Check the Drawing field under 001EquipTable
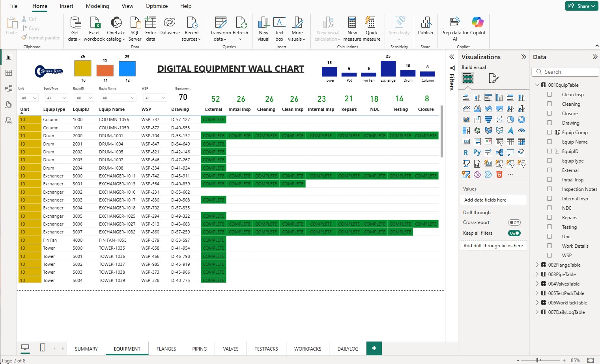 [x=550, y=123]
